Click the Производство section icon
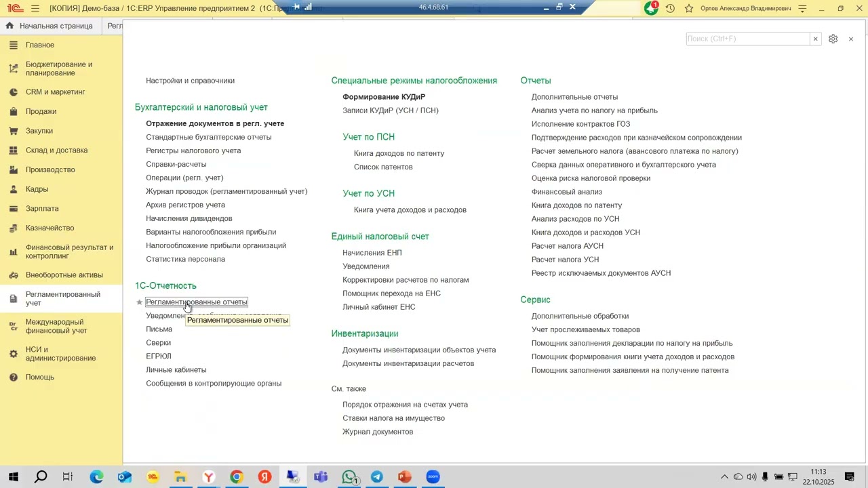Viewport: 868px width, 488px height. click(x=13, y=169)
